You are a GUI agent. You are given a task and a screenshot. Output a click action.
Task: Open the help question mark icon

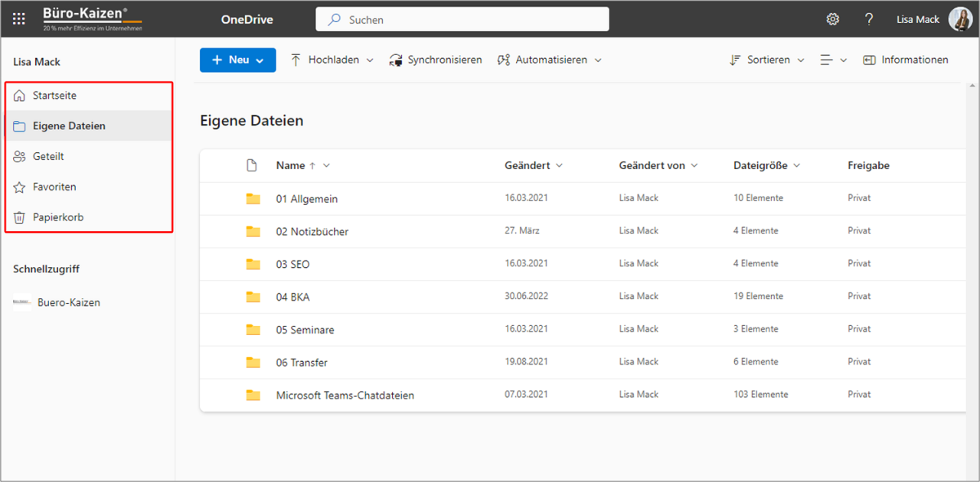(869, 18)
